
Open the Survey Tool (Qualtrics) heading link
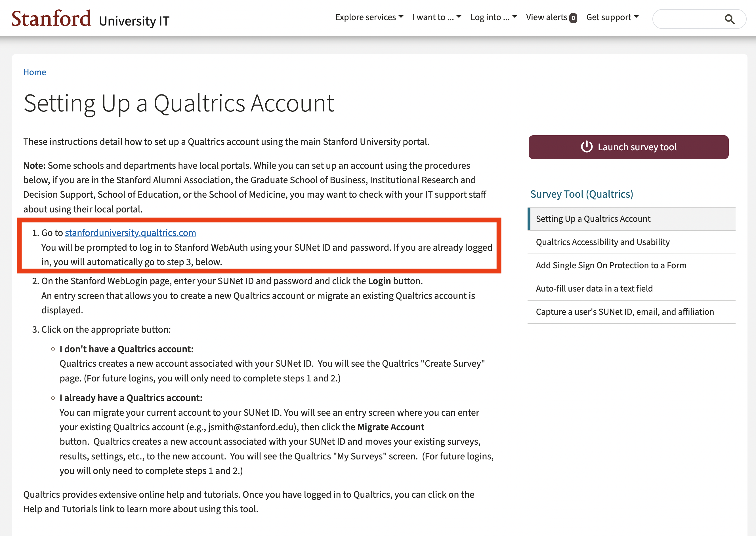581,194
